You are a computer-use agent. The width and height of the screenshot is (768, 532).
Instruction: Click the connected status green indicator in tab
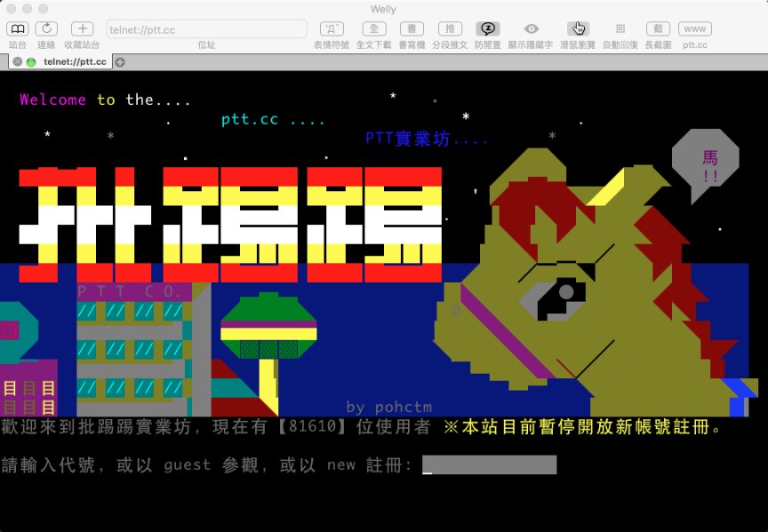click(x=31, y=62)
